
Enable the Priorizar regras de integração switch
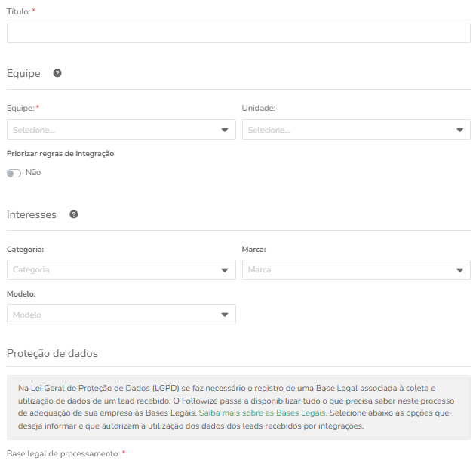14,173
